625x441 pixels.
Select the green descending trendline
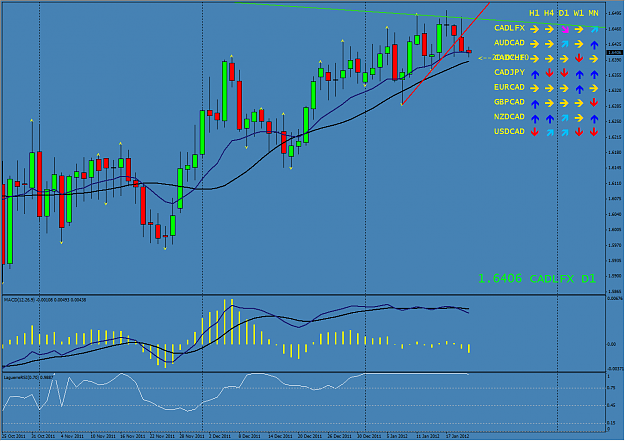[419, 15]
